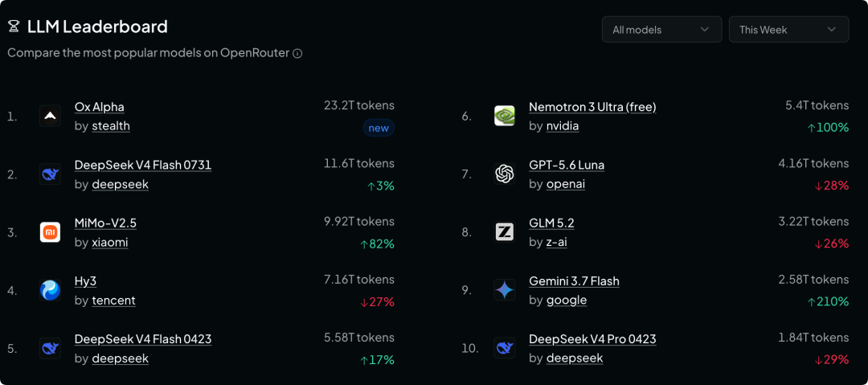Open the DeepSeek V4 Flash 0423 link

click(x=143, y=339)
